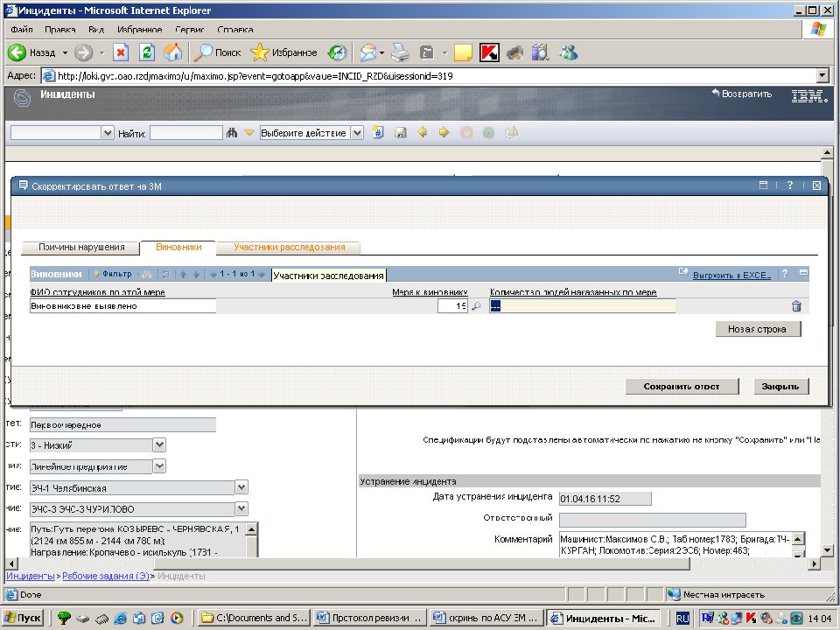Click the new record icon in the Maximo toolbar
Image resolution: width=840 pixels, height=630 pixels.
378,132
